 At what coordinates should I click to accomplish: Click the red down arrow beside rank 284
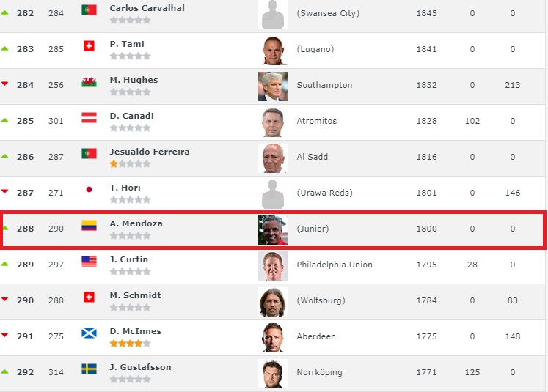point(5,84)
